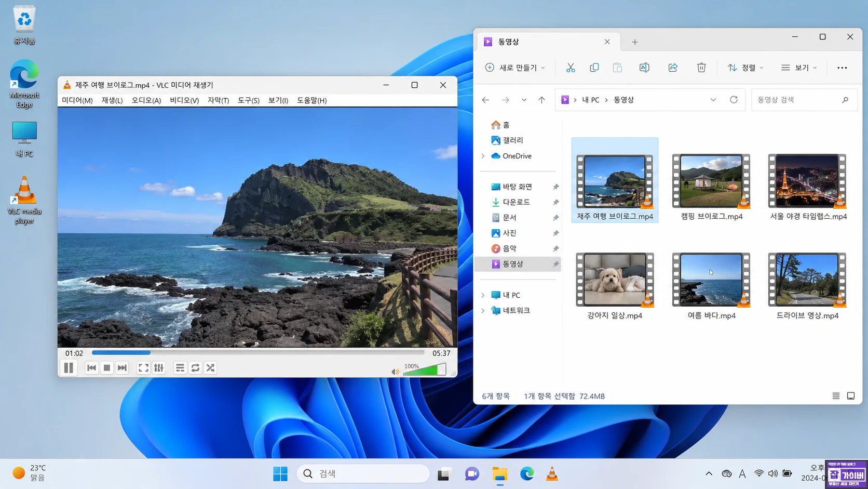This screenshot has width=868, height=489.
Task: Select the 강아지 일상.mp4 thumbnail
Action: pyautogui.click(x=615, y=280)
